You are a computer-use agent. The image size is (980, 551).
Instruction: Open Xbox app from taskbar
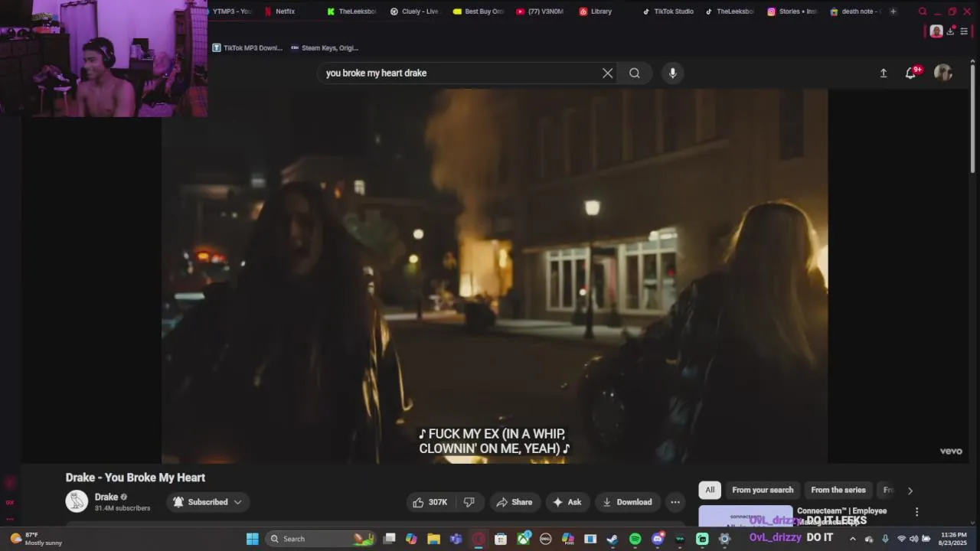pos(524,539)
